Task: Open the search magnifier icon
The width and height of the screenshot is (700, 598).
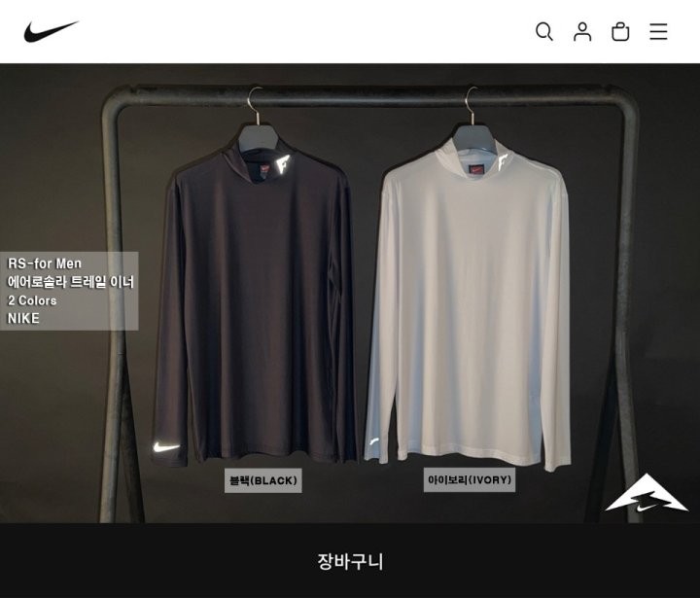Action: (x=544, y=32)
